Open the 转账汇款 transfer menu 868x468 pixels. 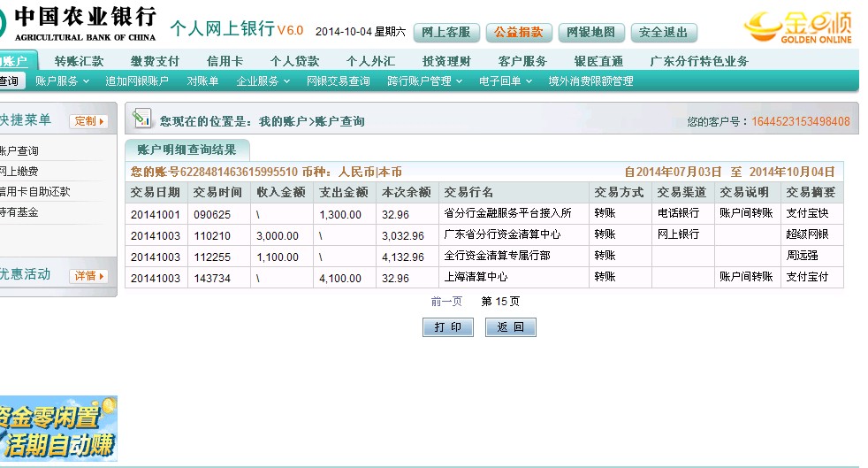click(79, 61)
